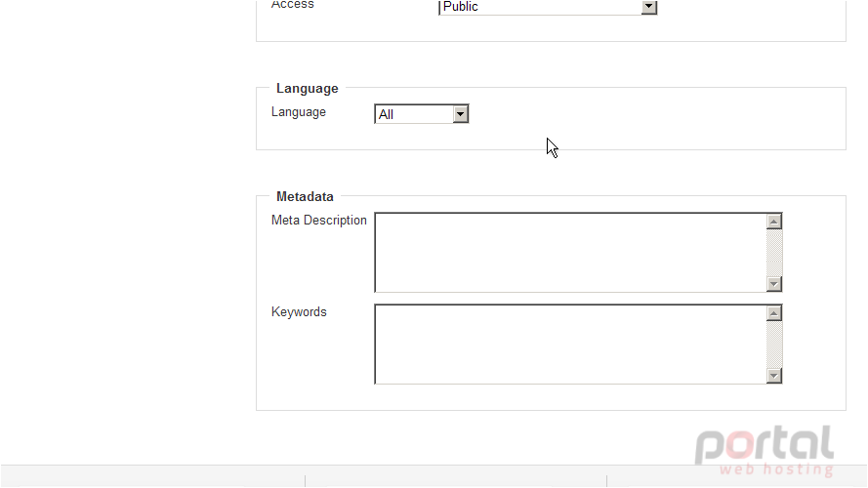The width and height of the screenshot is (868, 488).
Task: Click the Keywords scrollbar track
Action: point(774,345)
